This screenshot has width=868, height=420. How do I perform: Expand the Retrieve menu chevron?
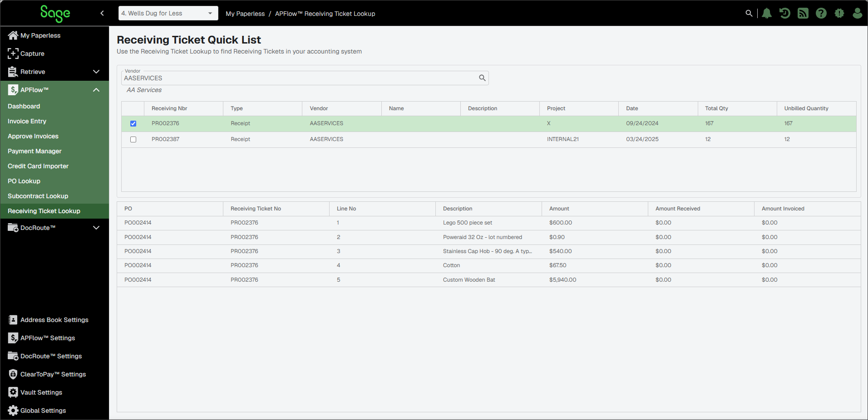pyautogui.click(x=96, y=72)
